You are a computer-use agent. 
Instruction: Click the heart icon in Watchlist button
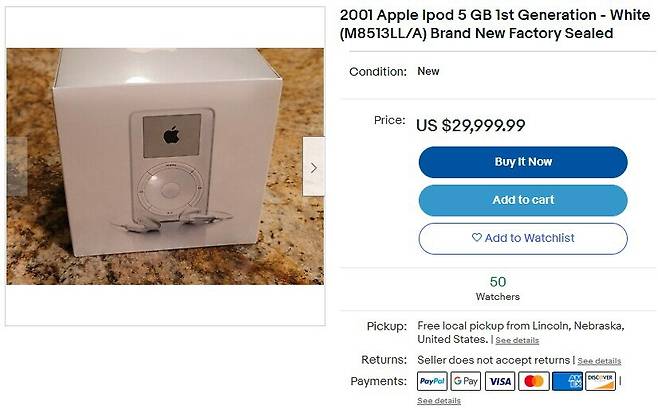[477, 237]
